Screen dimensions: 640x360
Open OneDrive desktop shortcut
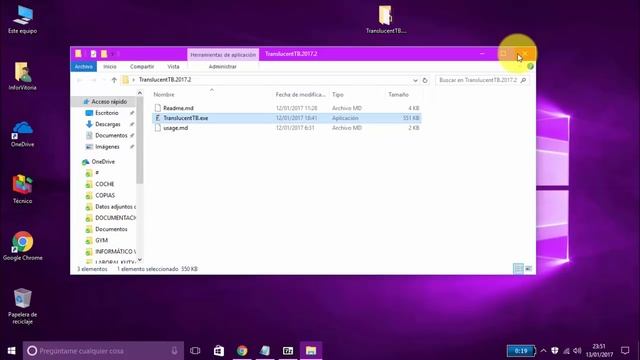click(22, 133)
